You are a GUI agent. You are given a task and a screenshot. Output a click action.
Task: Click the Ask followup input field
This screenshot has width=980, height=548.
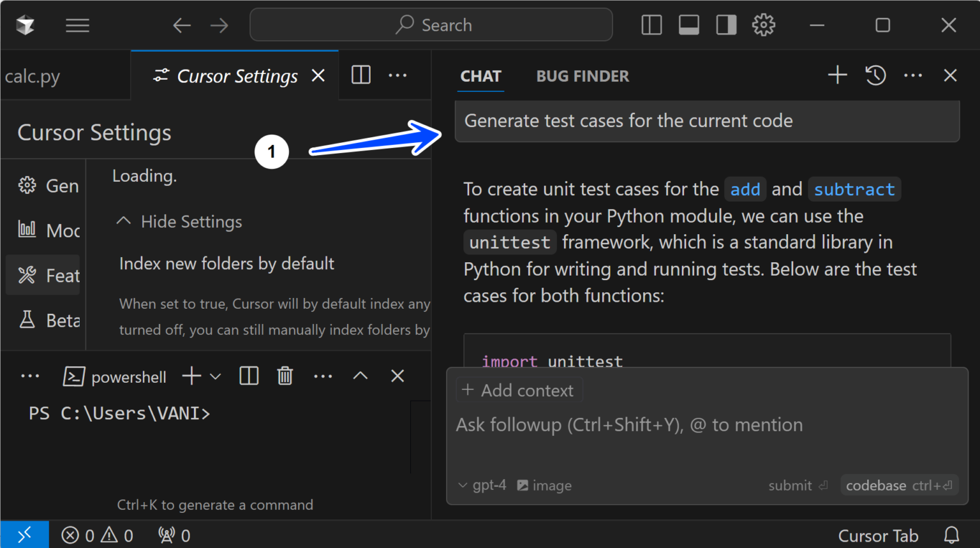pyautogui.click(x=628, y=424)
